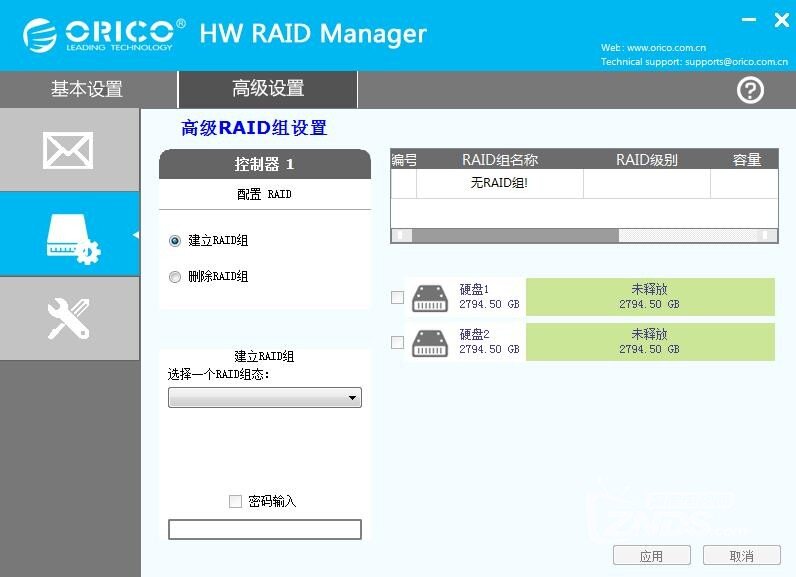Open the email notification settings icon
The width and height of the screenshot is (796, 577).
coord(68,150)
